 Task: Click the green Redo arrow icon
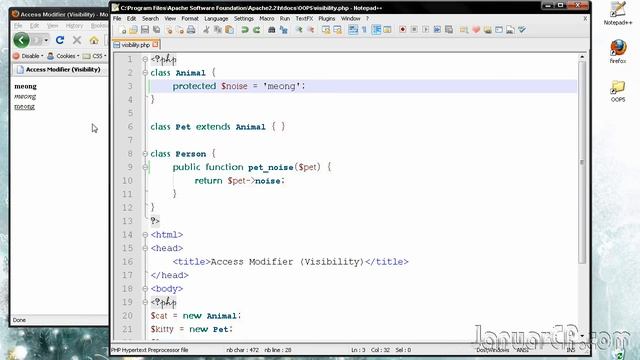(x=256, y=30)
